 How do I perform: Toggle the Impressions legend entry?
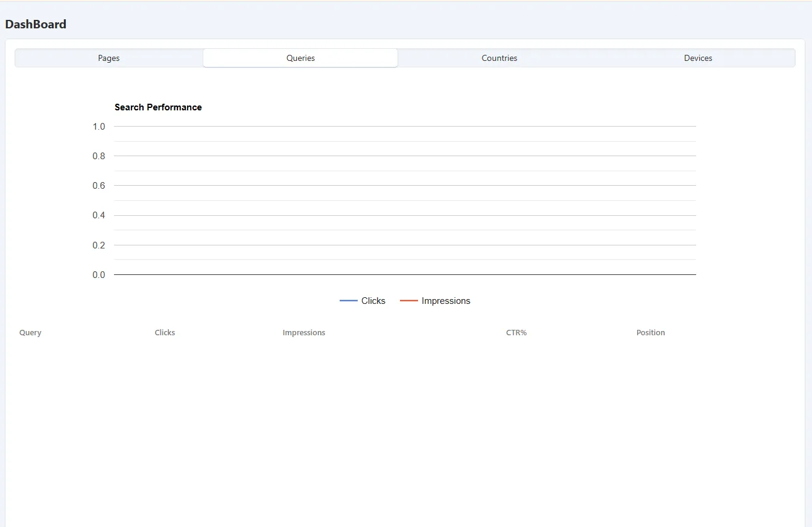click(x=435, y=301)
